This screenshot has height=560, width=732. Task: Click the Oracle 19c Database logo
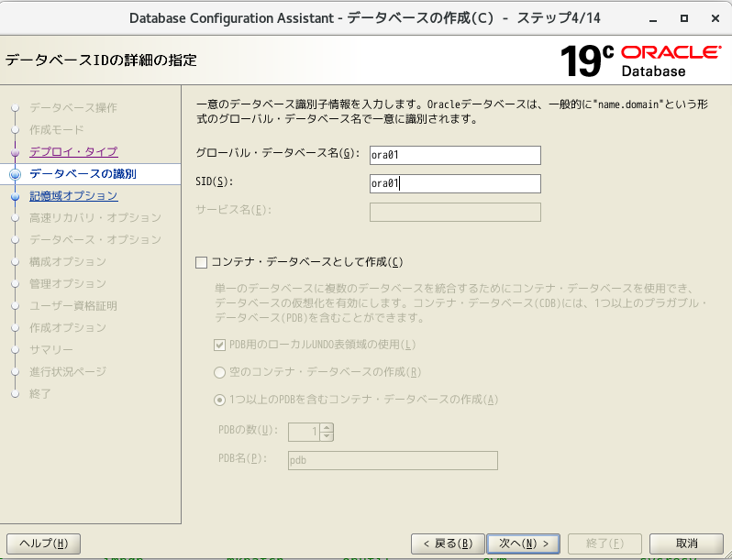pyautogui.click(x=640, y=60)
